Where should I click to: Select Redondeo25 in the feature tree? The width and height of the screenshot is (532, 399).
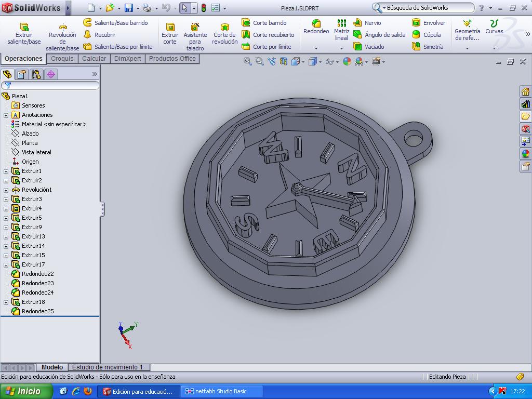37,311
